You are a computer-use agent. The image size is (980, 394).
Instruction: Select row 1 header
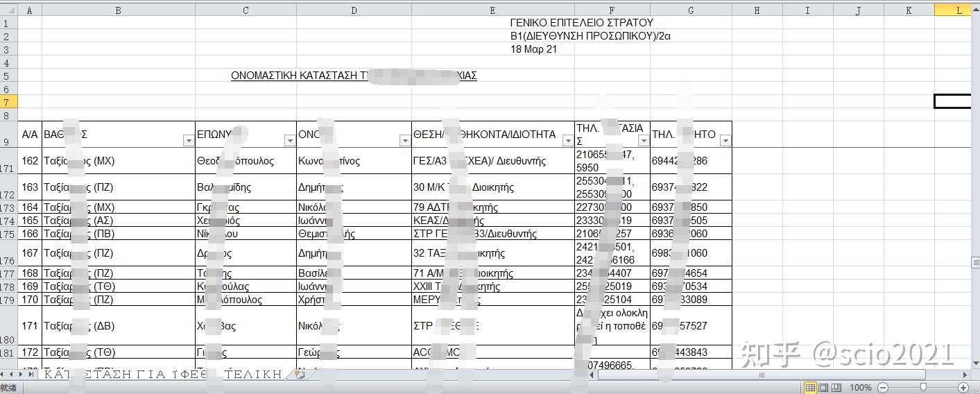coord(8,23)
